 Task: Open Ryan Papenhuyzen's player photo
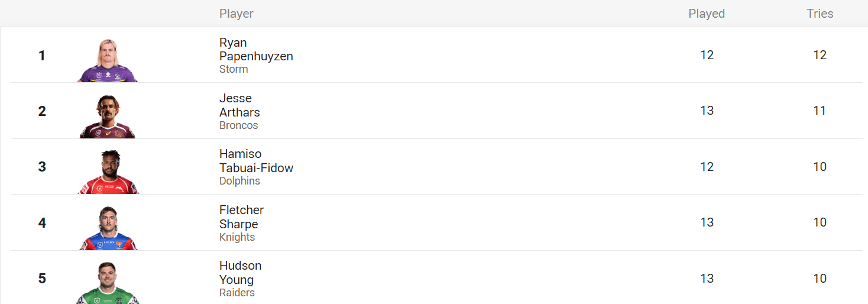(108, 60)
